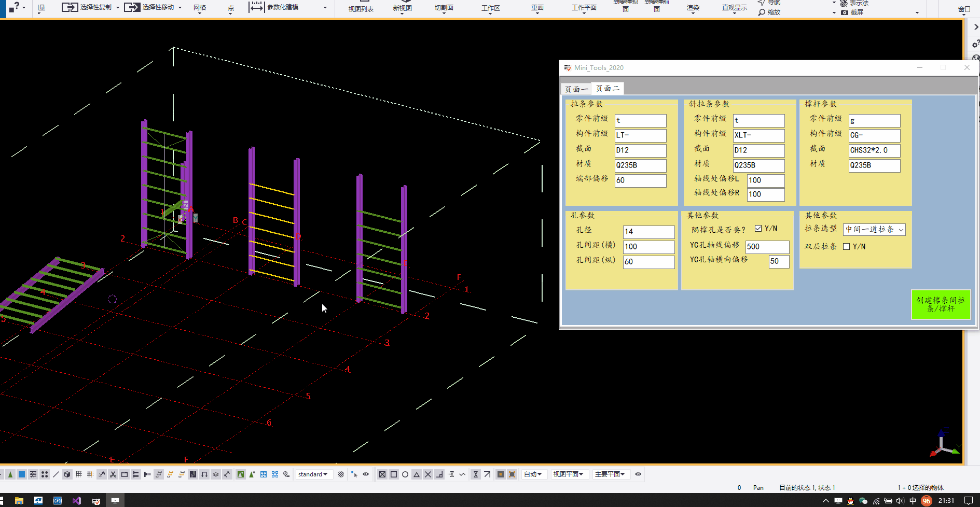Launch Visual Studio Code from the taskbar
The image size is (980, 507).
(77, 500)
